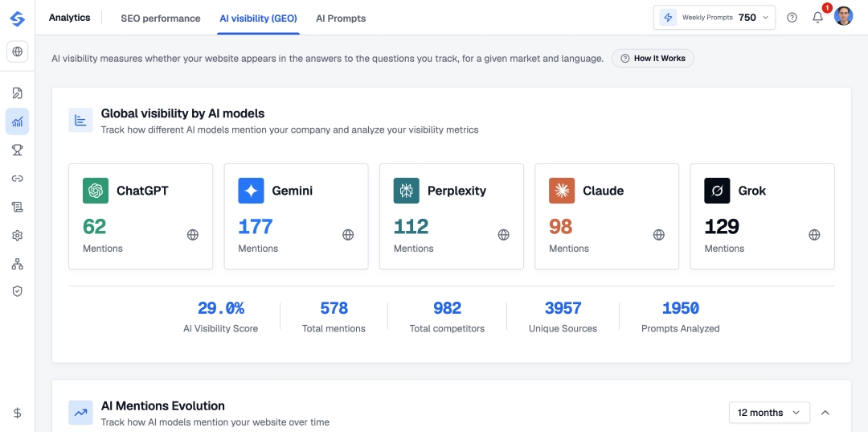Image resolution: width=868 pixels, height=432 pixels.
Task: Click the 1950 Prompts Analyzed value
Action: (x=681, y=308)
